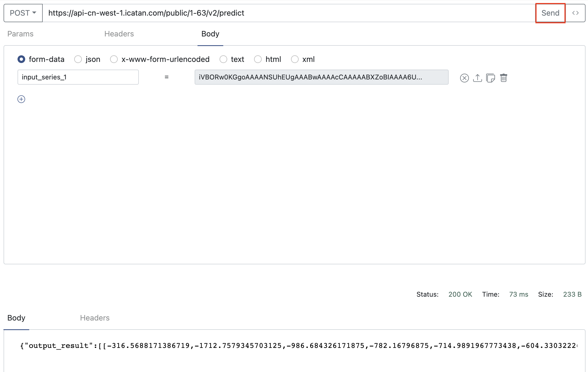Select the x-www-form-urlencoded option
This screenshot has width=588, height=372.
114,59
